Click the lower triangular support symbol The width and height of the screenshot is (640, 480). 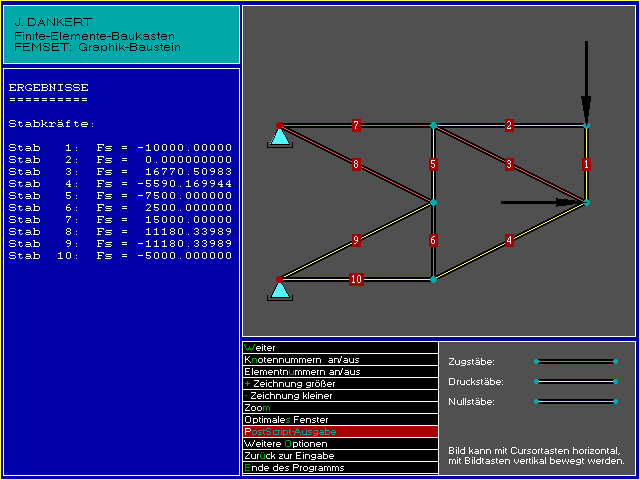[280, 290]
